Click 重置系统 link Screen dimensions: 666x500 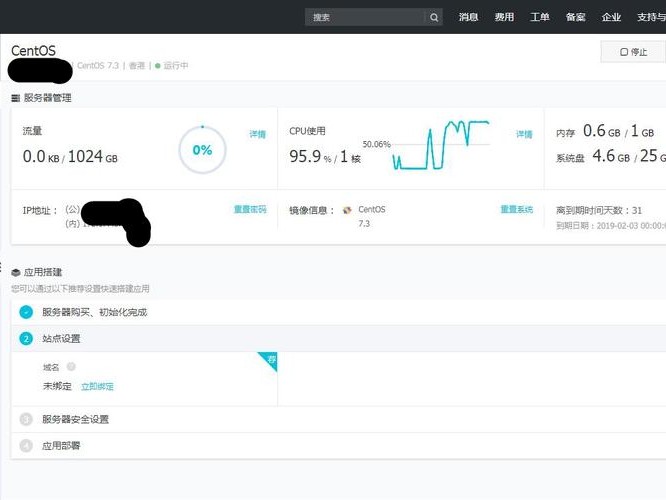tap(516, 209)
